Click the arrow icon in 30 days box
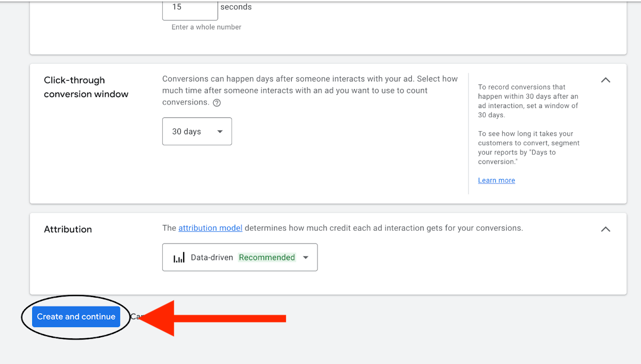The height and width of the screenshot is (364, 641). (220, 132)
